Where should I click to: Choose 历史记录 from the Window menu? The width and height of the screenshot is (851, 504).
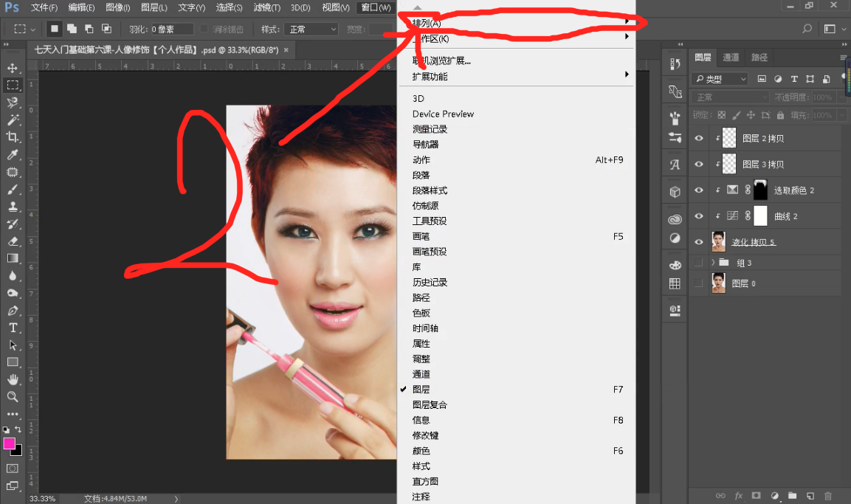[430, 282]
